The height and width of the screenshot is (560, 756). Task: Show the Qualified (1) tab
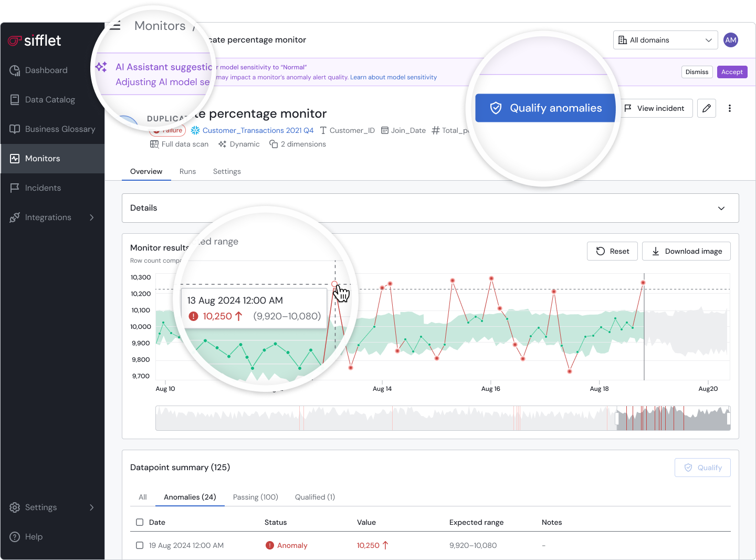pos(315,497)
